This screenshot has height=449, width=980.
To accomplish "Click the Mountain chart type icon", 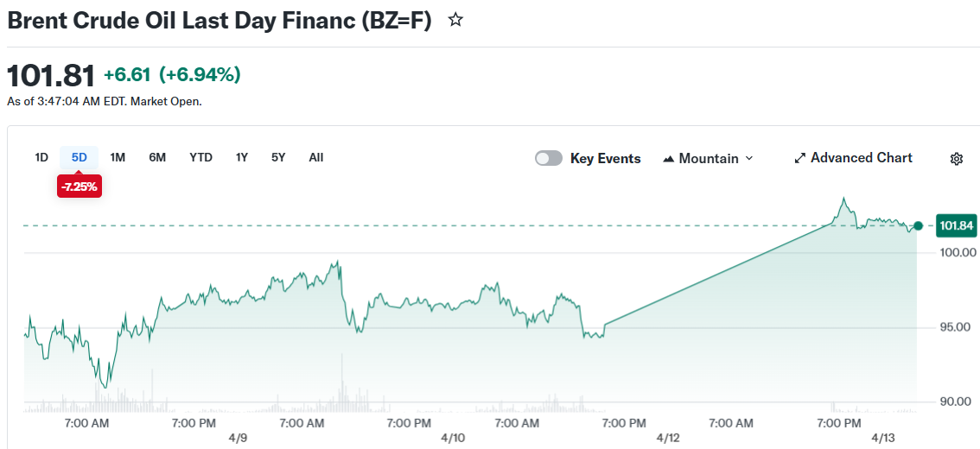I will pyautogui.click(x=668, y=159).
